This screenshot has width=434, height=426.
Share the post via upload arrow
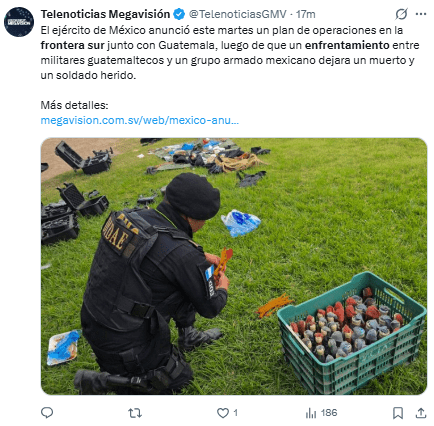[421, 413]
